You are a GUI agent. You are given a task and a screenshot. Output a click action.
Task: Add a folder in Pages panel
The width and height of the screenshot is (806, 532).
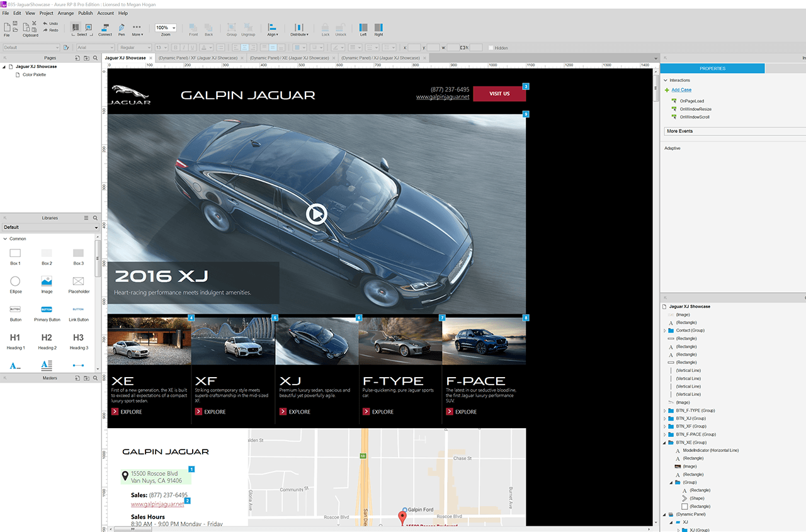click(86, 58)
